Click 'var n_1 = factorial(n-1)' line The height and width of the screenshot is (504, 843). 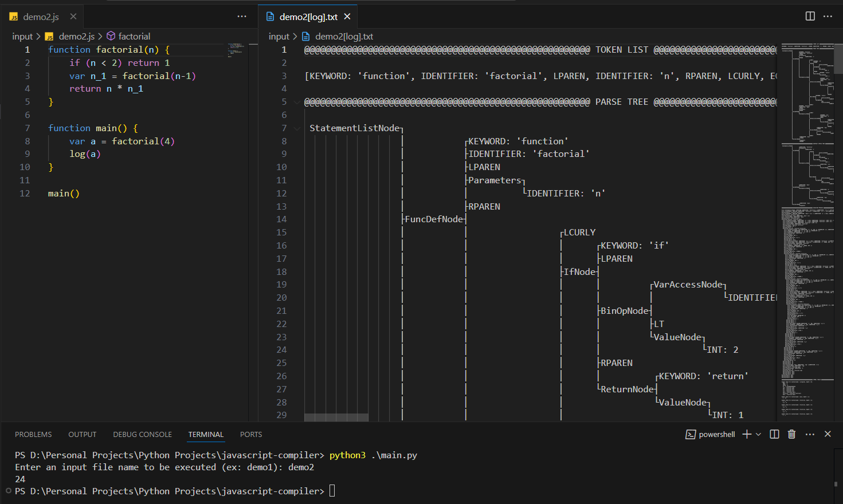(x=132, y=76)
